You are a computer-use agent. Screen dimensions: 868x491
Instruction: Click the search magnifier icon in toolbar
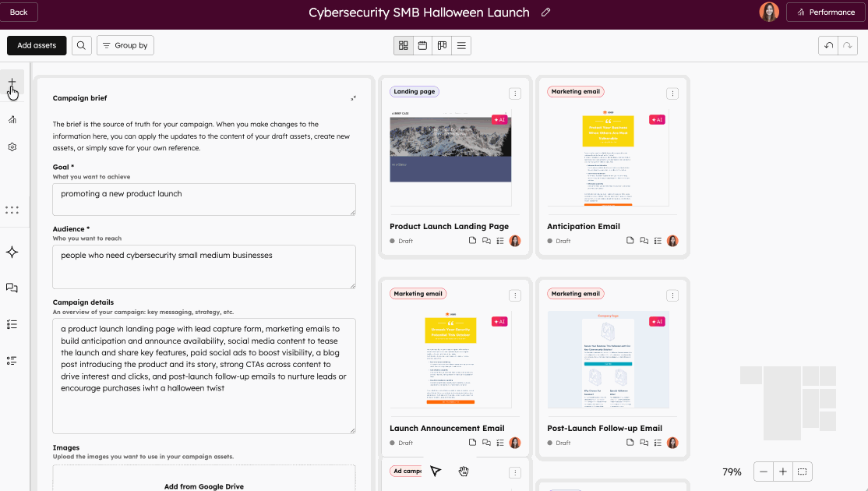(x=82, y=45)
